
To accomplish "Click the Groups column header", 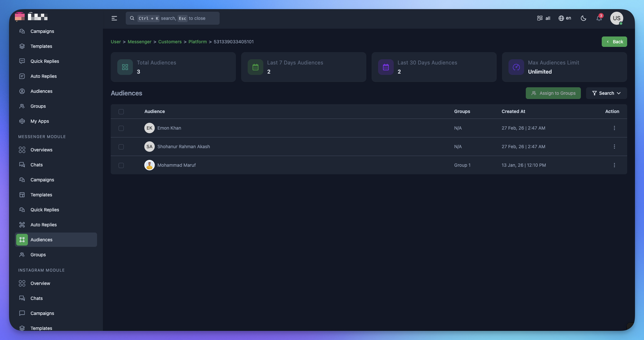I will [x=462, y=112].
